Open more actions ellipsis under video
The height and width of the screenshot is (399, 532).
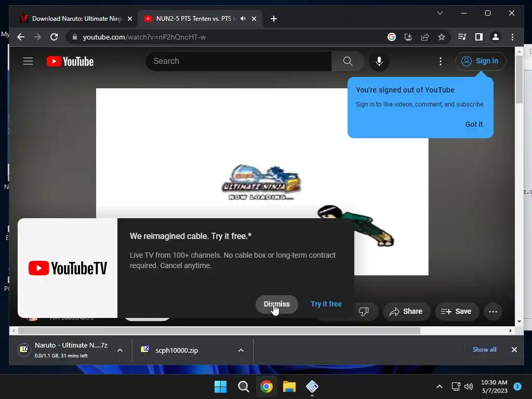(x=493, y=312)
